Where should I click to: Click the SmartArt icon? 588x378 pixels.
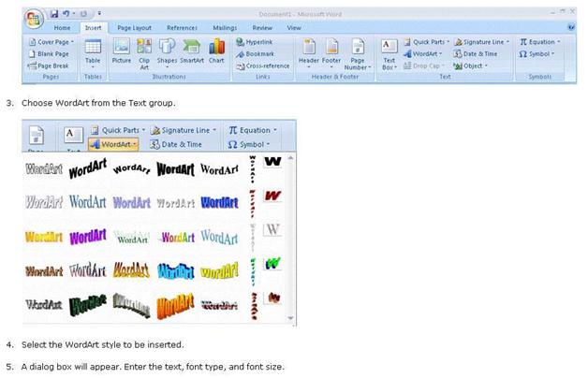192,51
